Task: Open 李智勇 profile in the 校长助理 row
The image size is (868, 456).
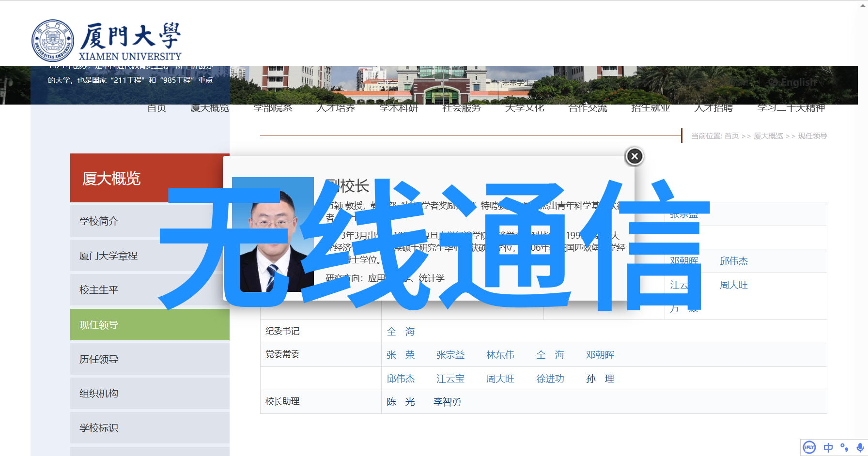Action: click(447, 402)
